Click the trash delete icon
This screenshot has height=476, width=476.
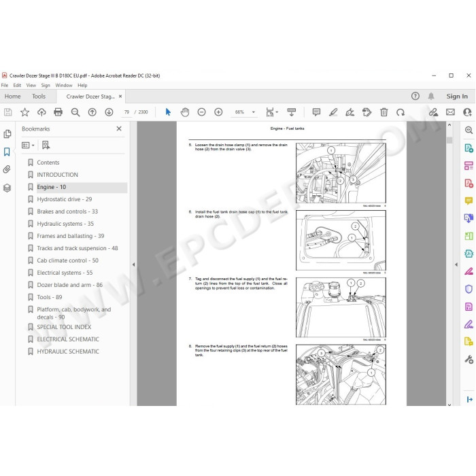click(x=384, y=112)
